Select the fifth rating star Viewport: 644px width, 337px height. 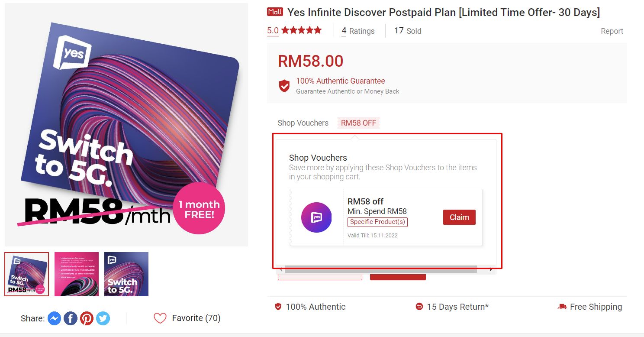click(x=316, y=30)
